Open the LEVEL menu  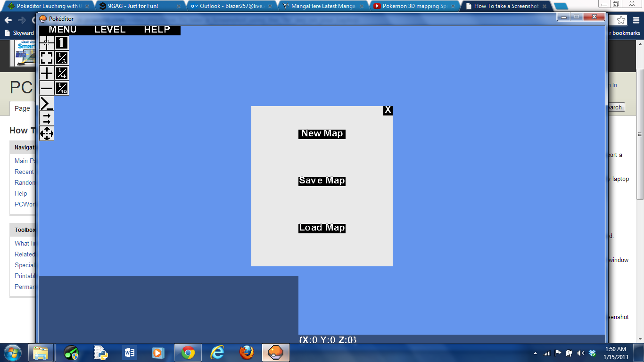110,30
